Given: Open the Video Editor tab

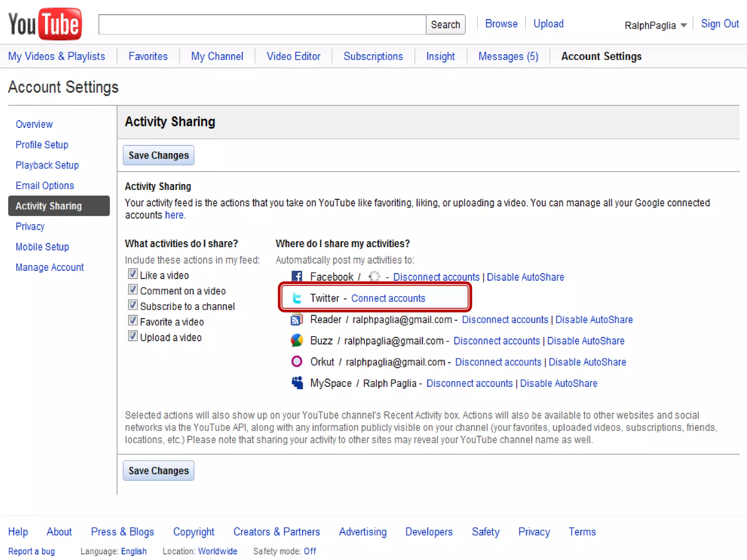Looking at the screenshot, I should [293, 56].
